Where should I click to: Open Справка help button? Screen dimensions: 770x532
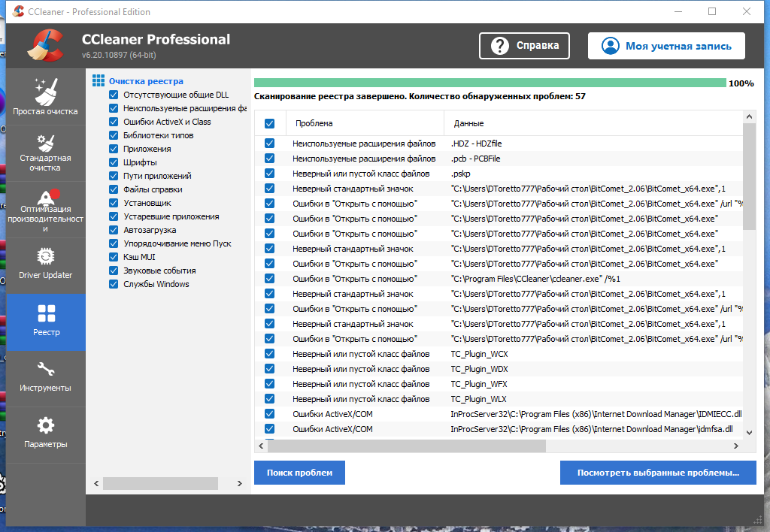(x=524, y=46)
